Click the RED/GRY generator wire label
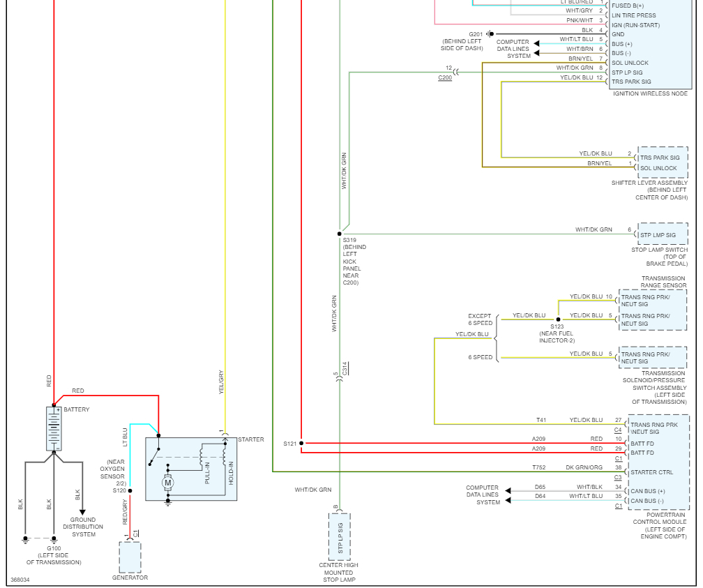Screen dimensions: 703x588 coord(125,512)
